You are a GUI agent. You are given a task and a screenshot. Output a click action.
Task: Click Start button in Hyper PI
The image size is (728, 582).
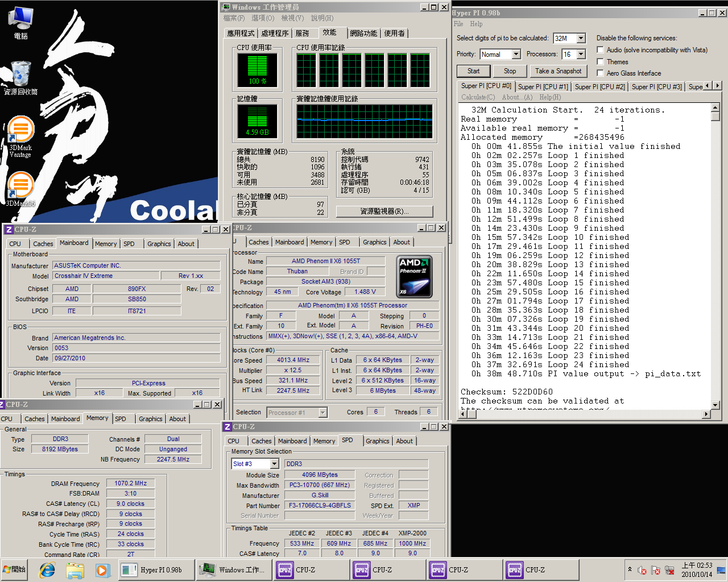point(474,71)
